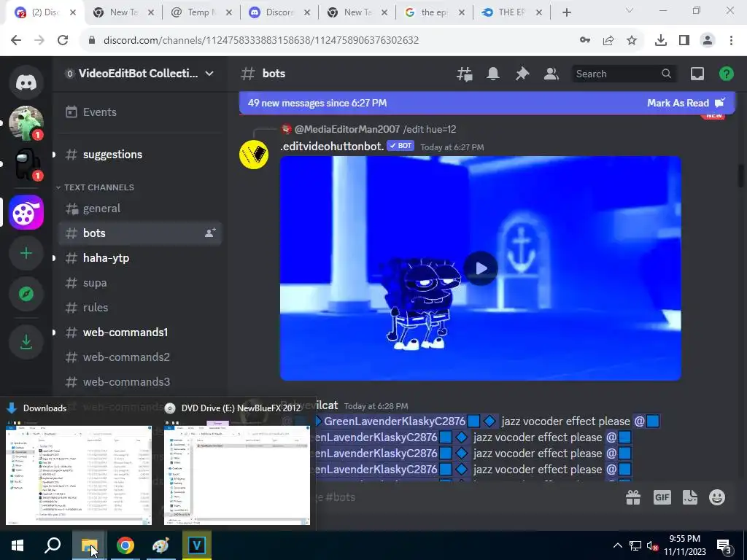Open the emoji picker smiley
The image size is (747, 560).
tap(717, 497)
